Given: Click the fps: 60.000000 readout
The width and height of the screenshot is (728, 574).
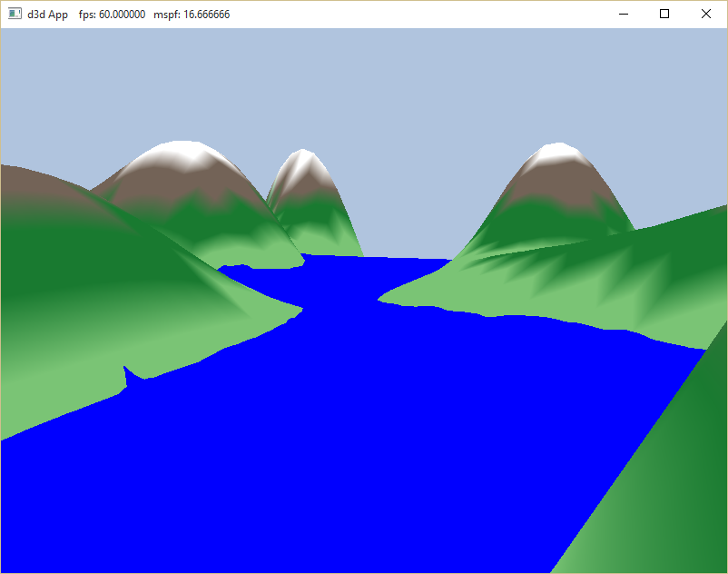Looking at the screenshot, I should tap(112, 15).
